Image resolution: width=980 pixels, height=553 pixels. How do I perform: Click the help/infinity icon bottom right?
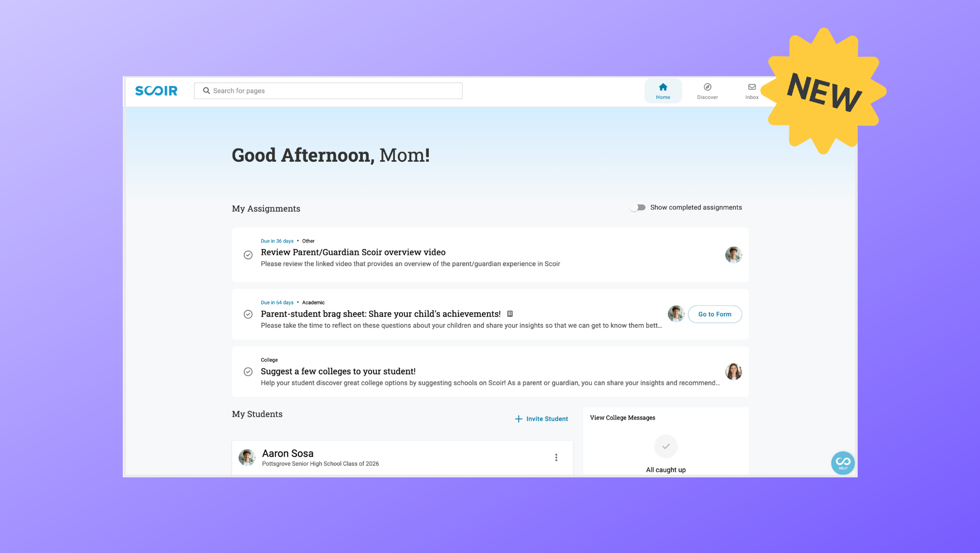[x=842, y=462]
